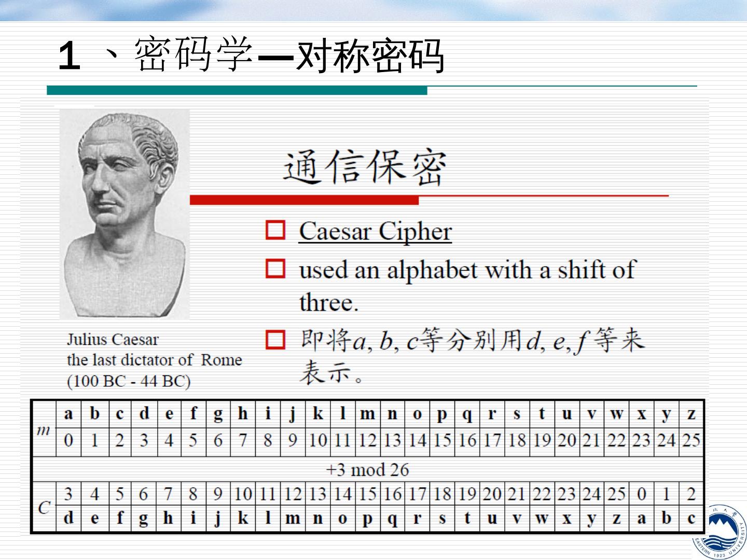The height and width of the screenshot is (560, 747).
Task: Click number '25' in the m row
Action: 691,441
